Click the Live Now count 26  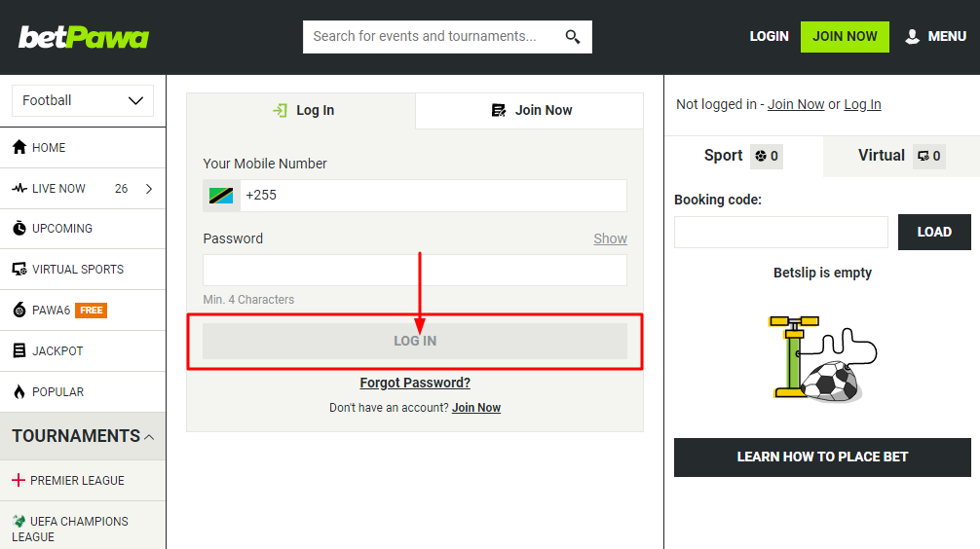pyautogui.click(x=121, y=189)
